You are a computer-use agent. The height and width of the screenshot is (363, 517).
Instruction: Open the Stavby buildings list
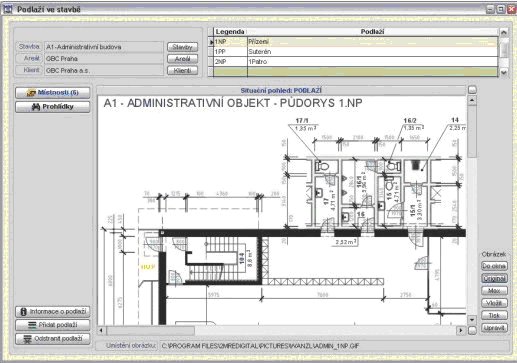tap(182, 47)
